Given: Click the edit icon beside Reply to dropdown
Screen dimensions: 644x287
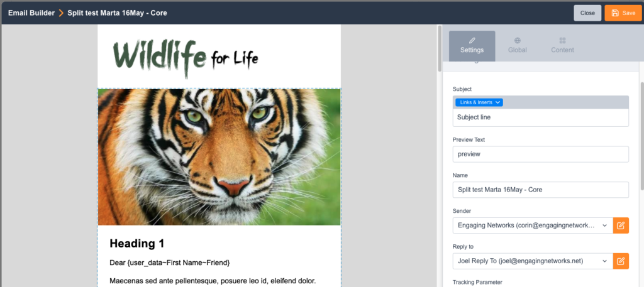Looking at the screenshot, I should coord(621,261).
